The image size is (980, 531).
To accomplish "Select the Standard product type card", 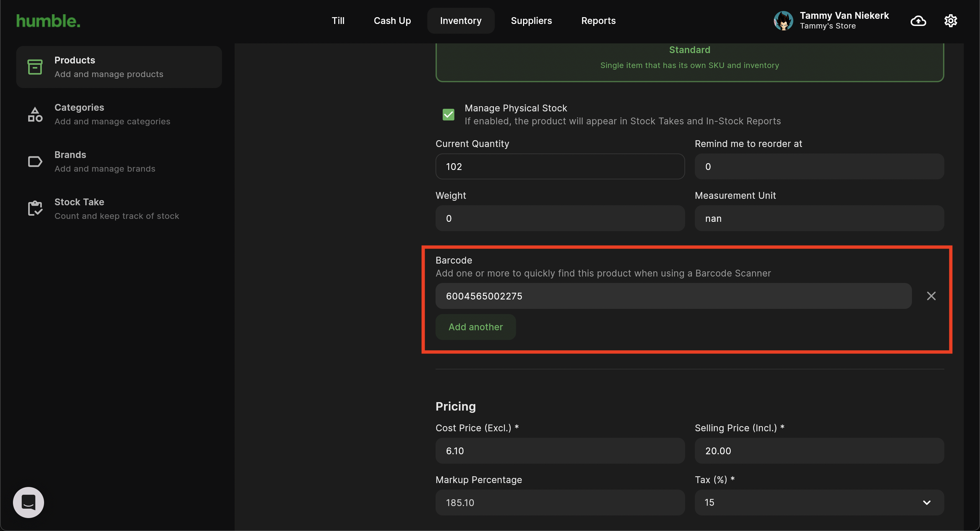I will click(689, 62).
